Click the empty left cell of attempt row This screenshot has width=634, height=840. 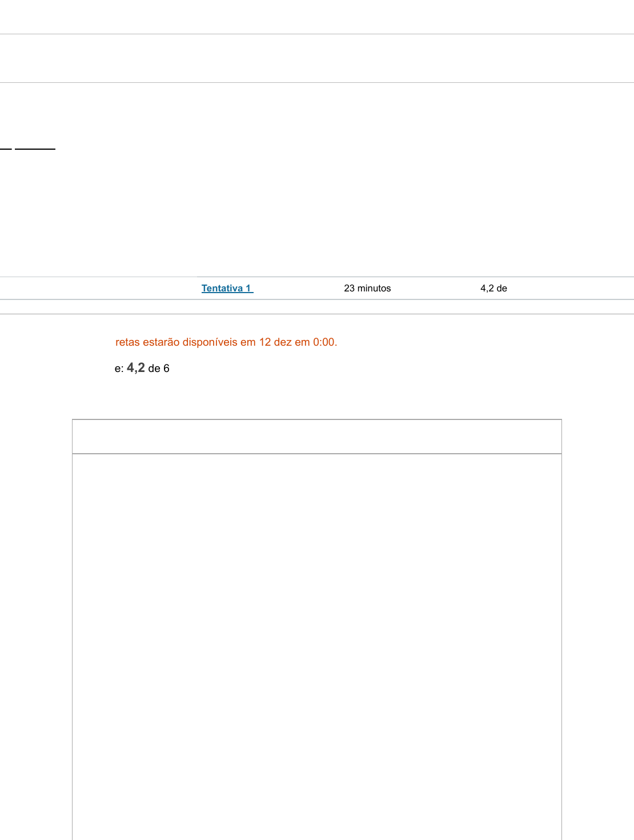click(97, 289)
